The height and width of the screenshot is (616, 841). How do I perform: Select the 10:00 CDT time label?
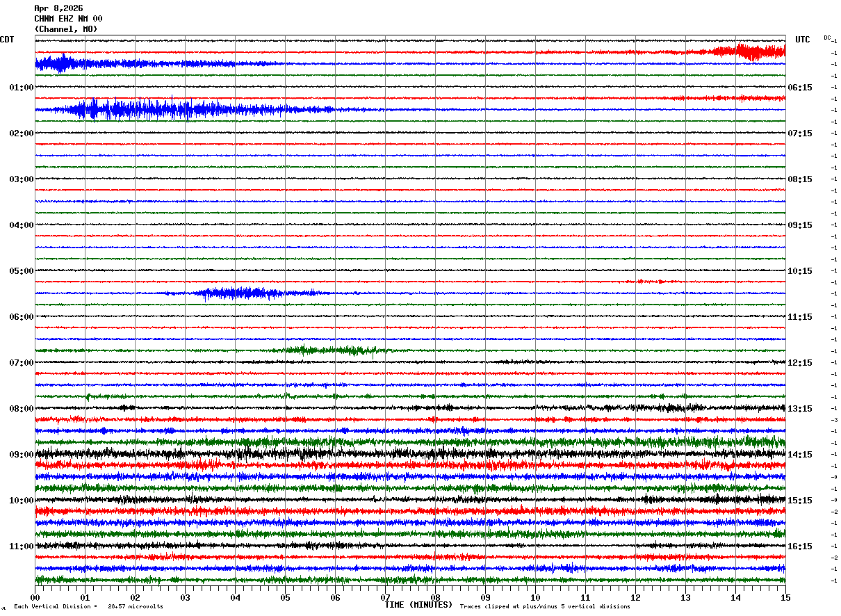(22, 500)
